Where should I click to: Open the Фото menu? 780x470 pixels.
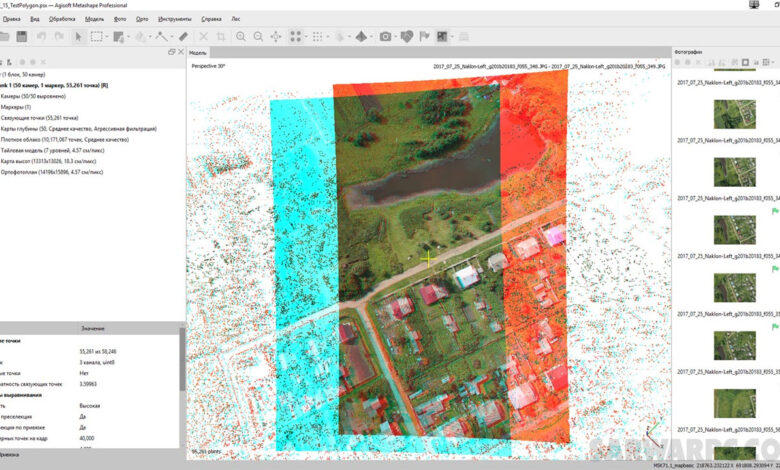coord(120,19)
